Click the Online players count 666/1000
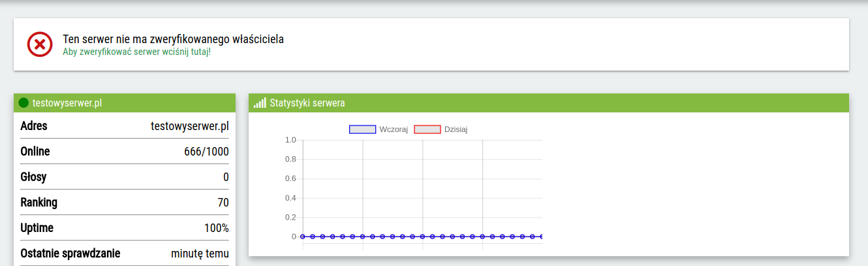 (206, 152)
